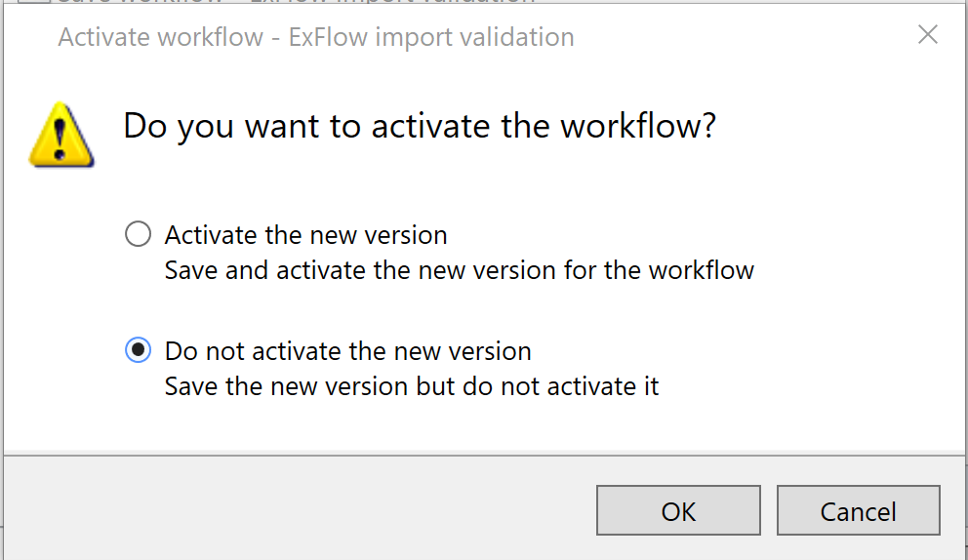Viewport: 968px width, 560px height.
Task: Click 'Save the new version but do not activate it' text
Action: pos(411,386)
